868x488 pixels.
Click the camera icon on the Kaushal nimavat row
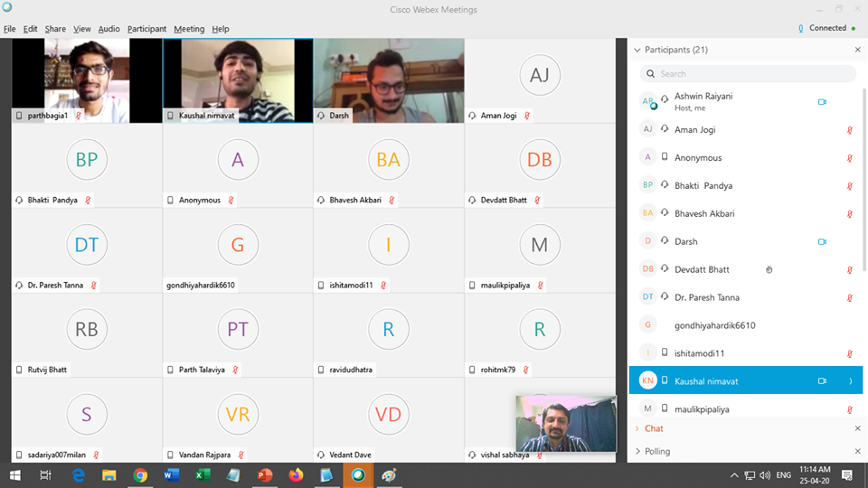[822, 381]
